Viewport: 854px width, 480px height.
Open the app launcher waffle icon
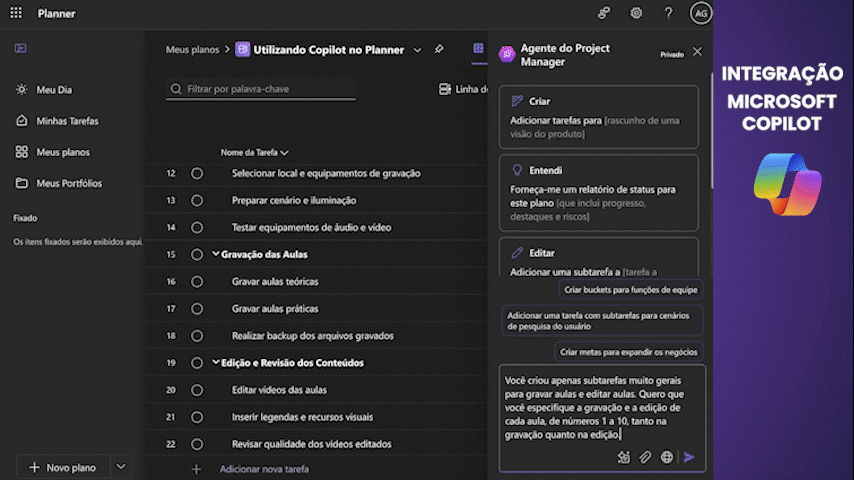coord(16,13)
